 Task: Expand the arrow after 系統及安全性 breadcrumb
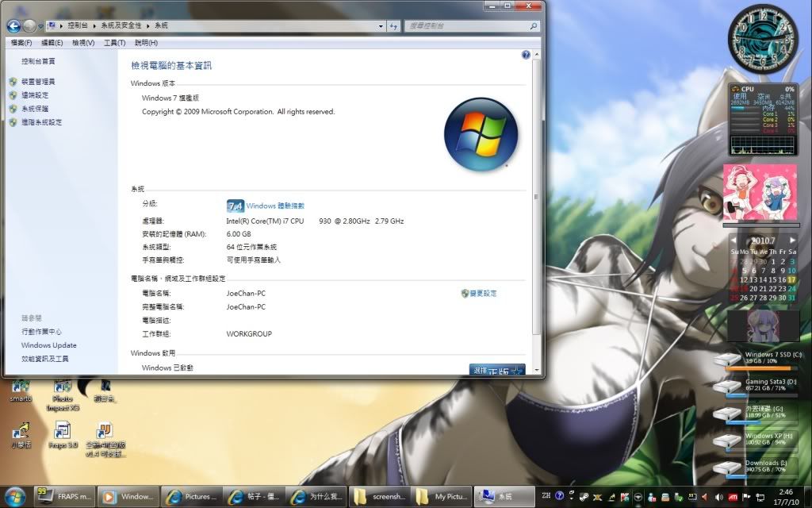click(x=148, y=25)
